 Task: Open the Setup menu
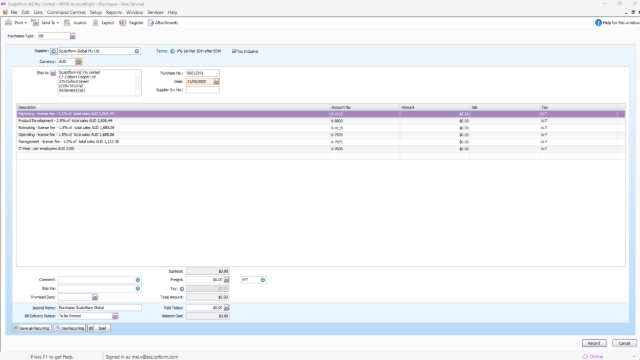tap(96, 13)
